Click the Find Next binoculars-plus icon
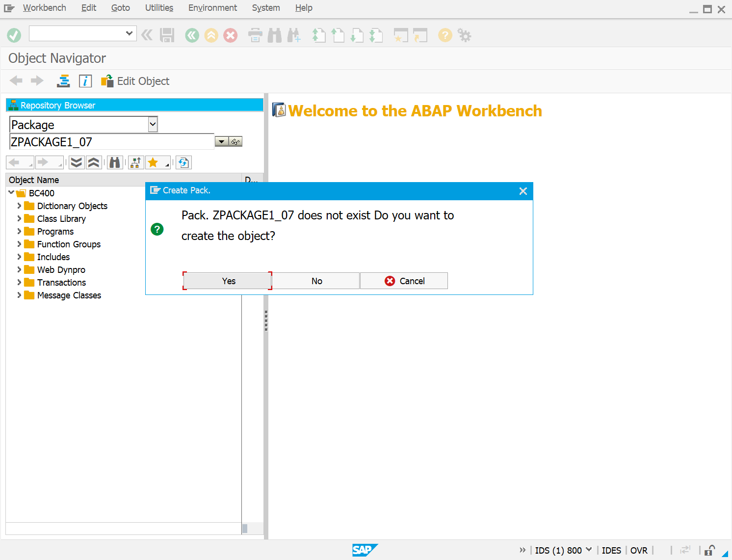Viewport: 732px width, 560px height. [x=294, y=35]
